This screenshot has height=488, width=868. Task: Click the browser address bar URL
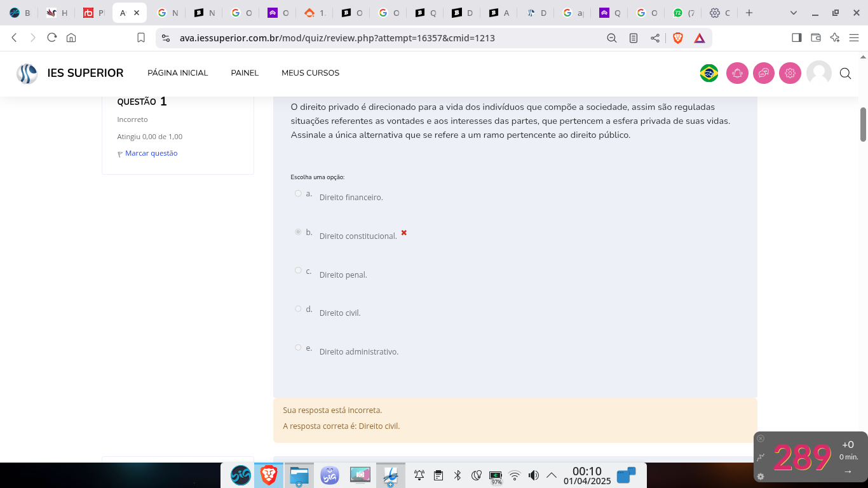pyautogui.click(x=337, y=38)
